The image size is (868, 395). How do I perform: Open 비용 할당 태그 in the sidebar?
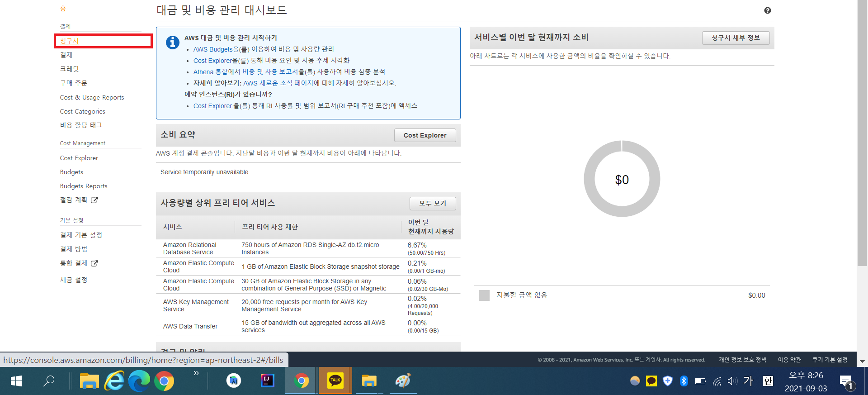[x=81, y=125]
